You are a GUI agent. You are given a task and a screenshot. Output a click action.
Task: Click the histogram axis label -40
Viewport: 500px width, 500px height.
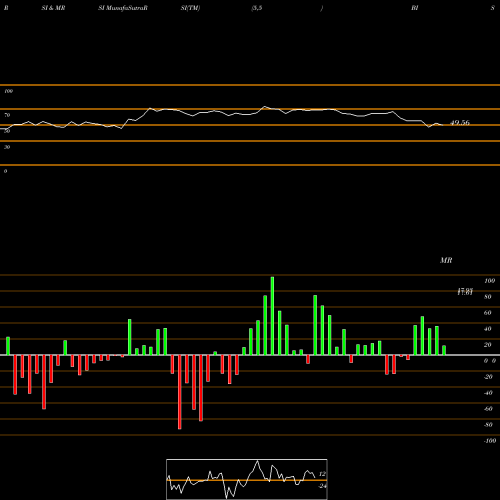(488, 393)
